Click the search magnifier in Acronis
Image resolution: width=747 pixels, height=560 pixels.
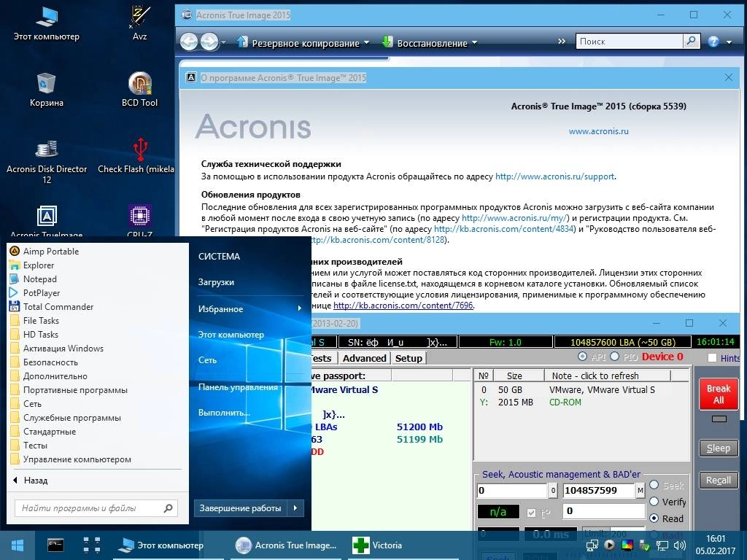(692, 42)
